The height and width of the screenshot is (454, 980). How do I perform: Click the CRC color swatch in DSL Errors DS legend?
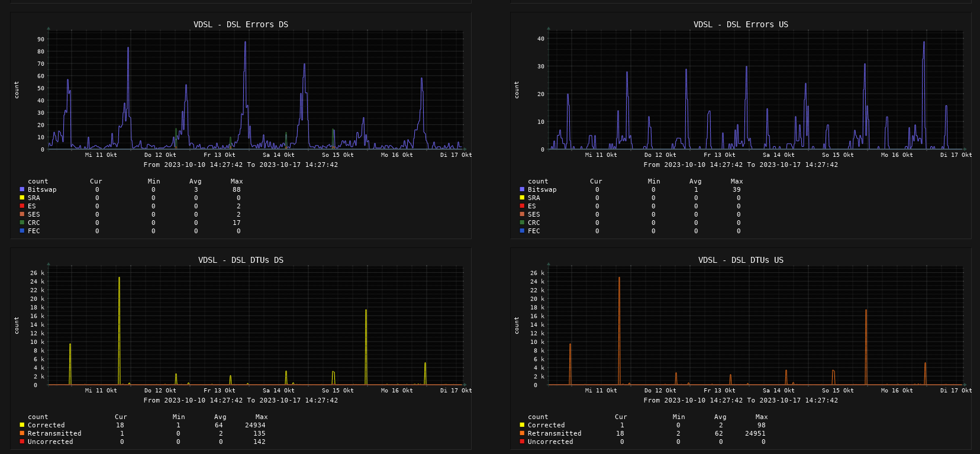click(x=22, y=223)
